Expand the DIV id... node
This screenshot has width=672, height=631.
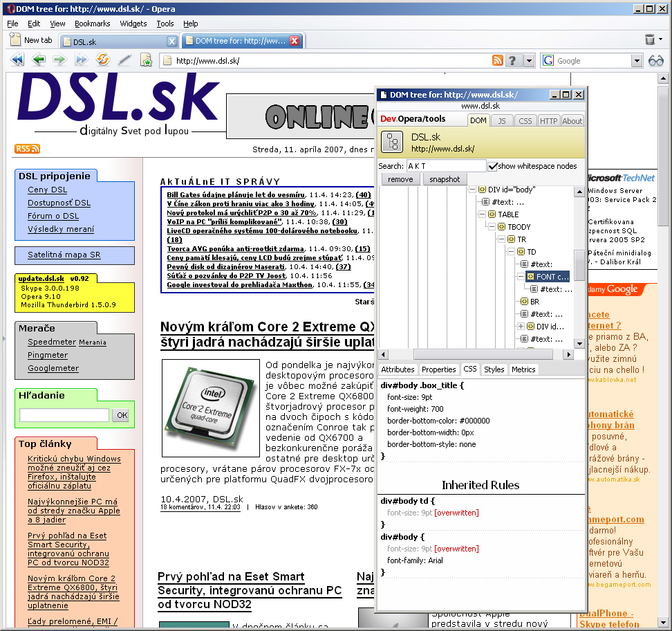pyautogui.click(x=521, y=327)
